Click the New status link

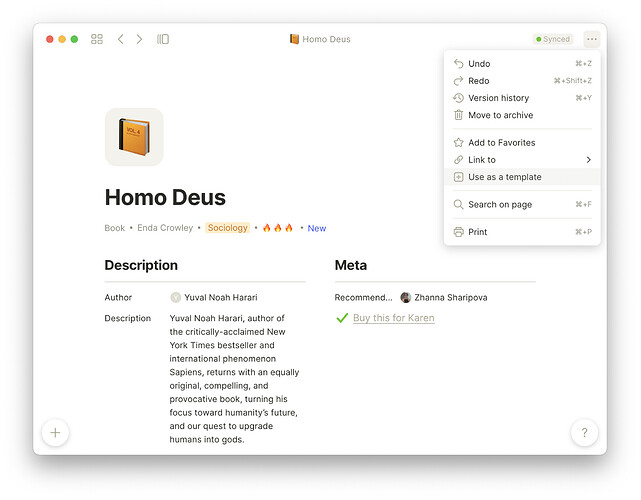(x=317, y=228)
